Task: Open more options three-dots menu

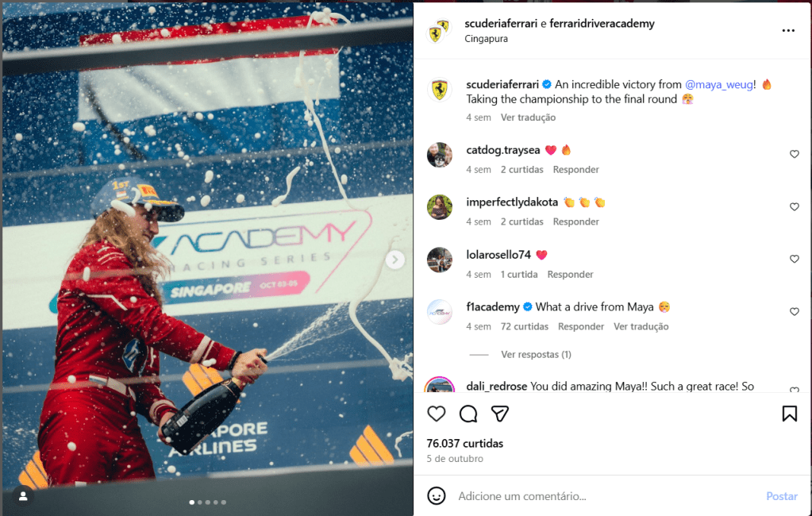Action: click(x=788, y=31)
